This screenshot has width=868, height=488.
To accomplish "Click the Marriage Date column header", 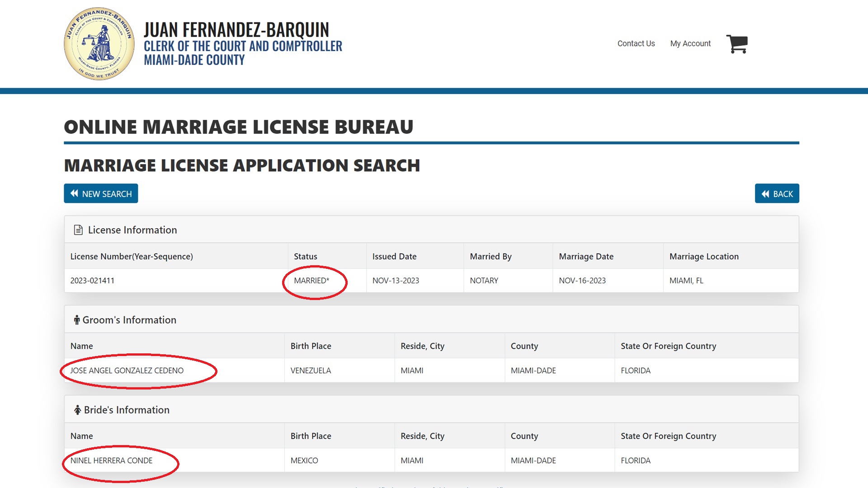I will pos(586,256).
